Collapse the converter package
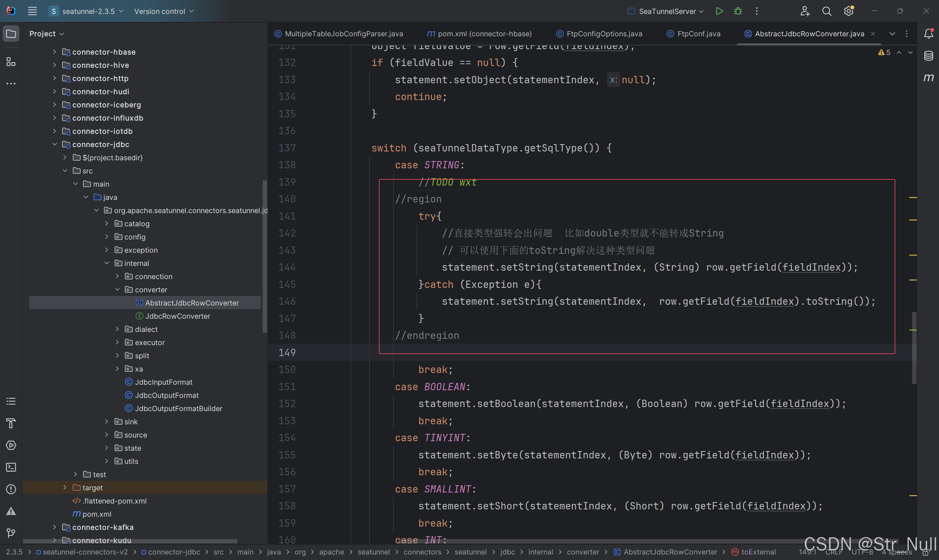The image size is (939, 560). click(x=117, y=289)
